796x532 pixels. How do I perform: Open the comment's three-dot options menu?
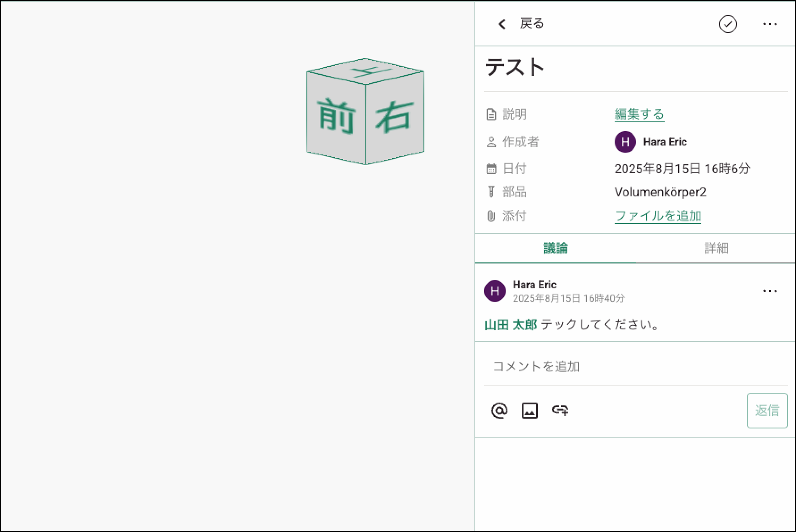point(770,291)
